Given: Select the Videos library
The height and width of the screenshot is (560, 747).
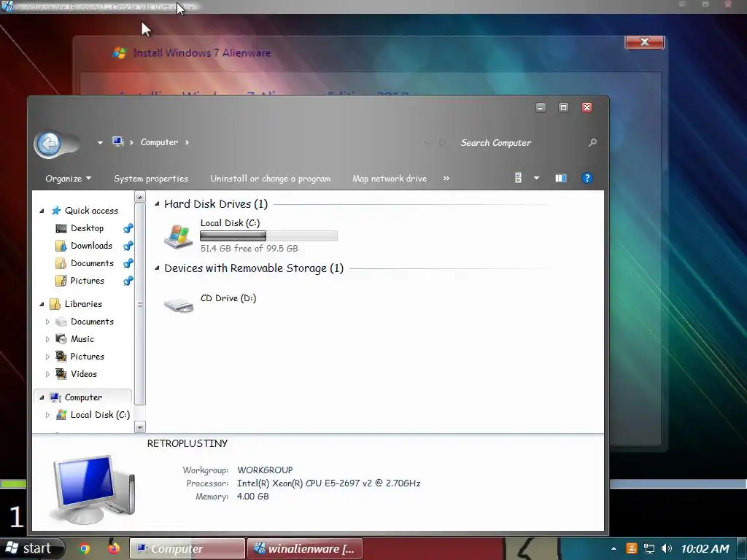Looking at the screenshot, I should tap(83, 374).
